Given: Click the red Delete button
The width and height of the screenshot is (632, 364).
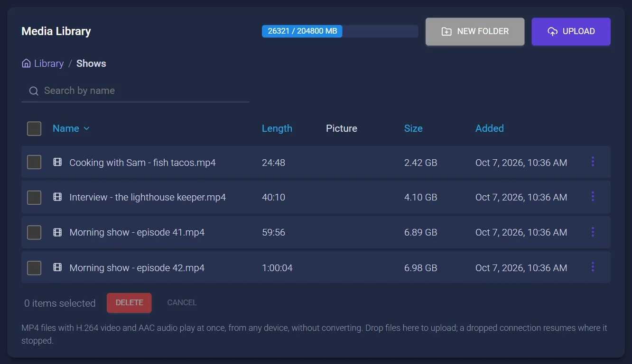Looking at the screenshot, I should pos(129,303).
